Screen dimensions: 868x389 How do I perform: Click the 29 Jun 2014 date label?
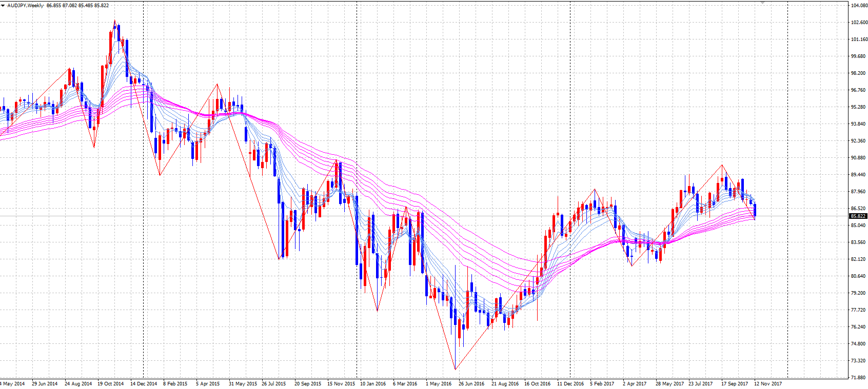tap(45, 384)
